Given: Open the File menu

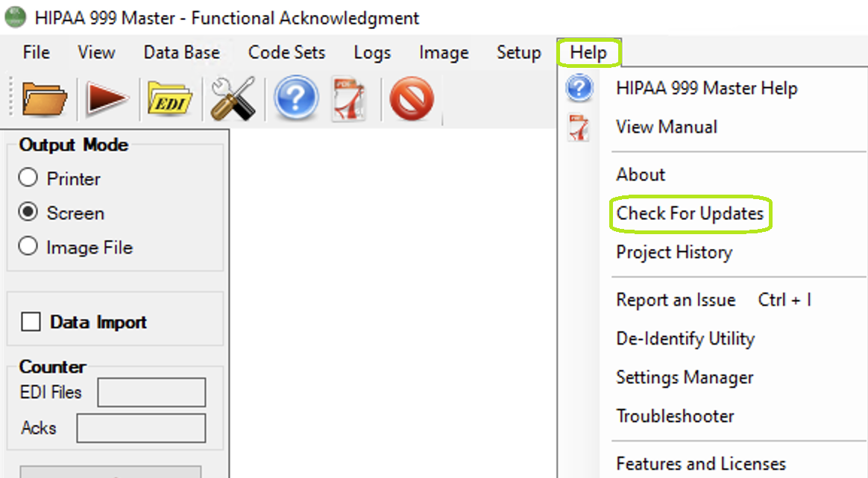Looking at the screenshot, I should coord(36,53).
